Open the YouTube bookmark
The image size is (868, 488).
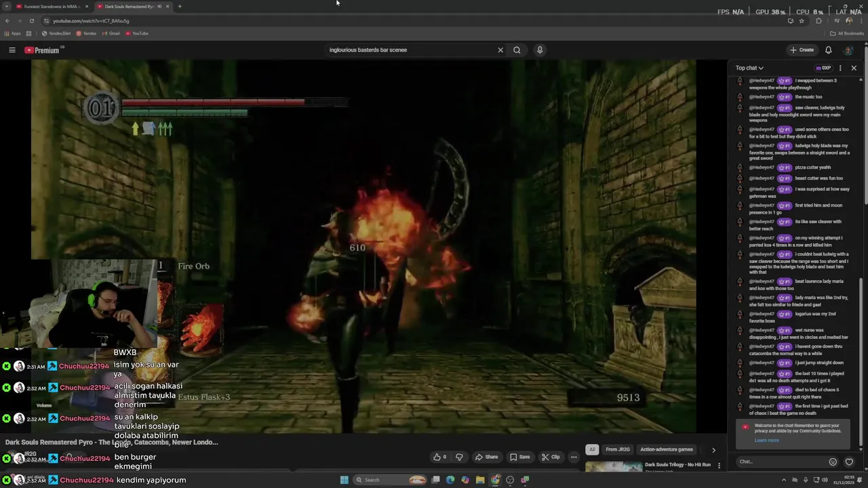(x=137, y=33)
